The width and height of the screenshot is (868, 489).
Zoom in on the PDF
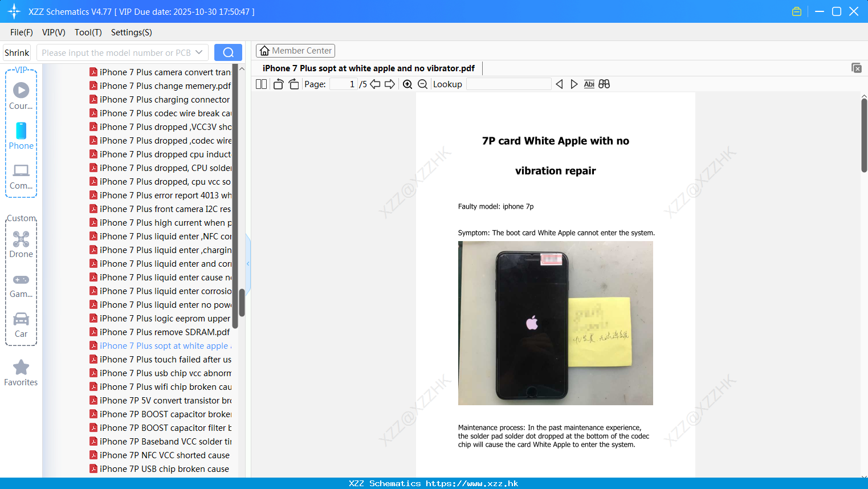pos(407,84)
